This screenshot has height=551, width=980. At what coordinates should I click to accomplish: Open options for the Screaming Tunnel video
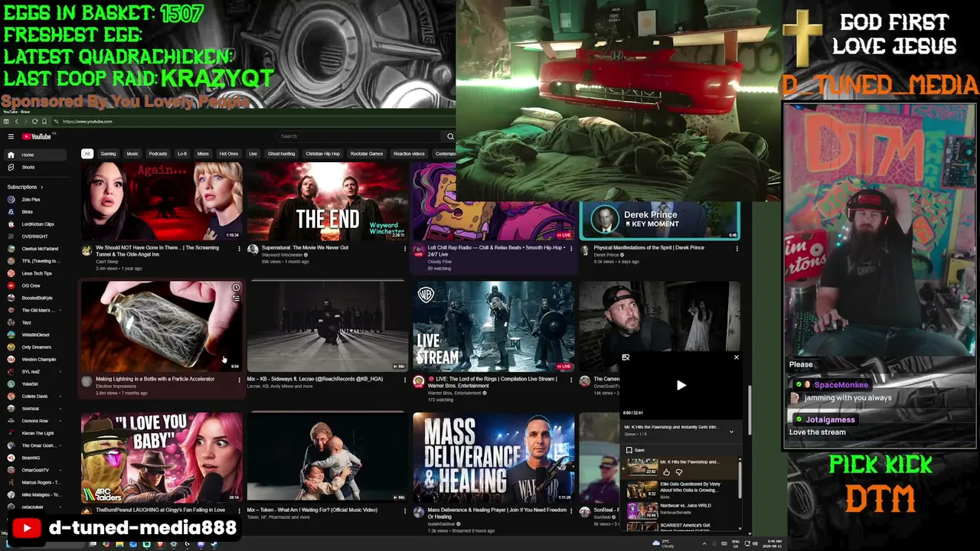(239, 249)
